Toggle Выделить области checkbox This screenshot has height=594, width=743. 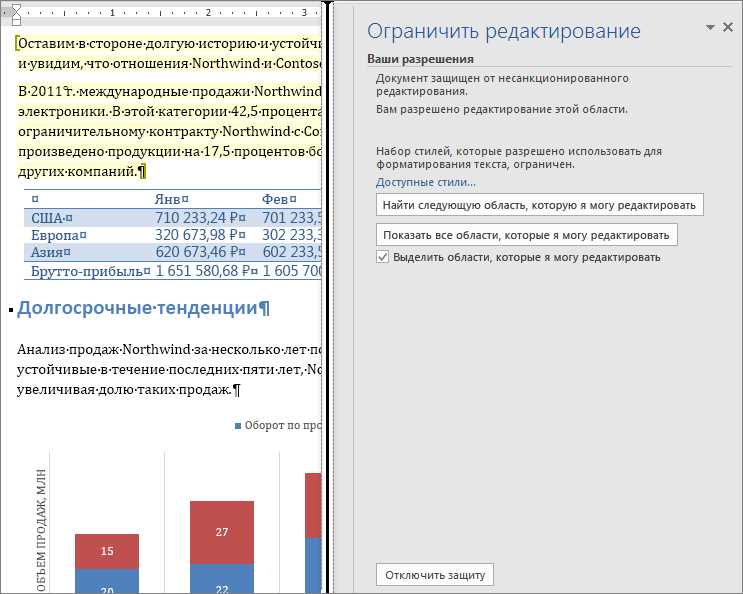tap(382, 257)
